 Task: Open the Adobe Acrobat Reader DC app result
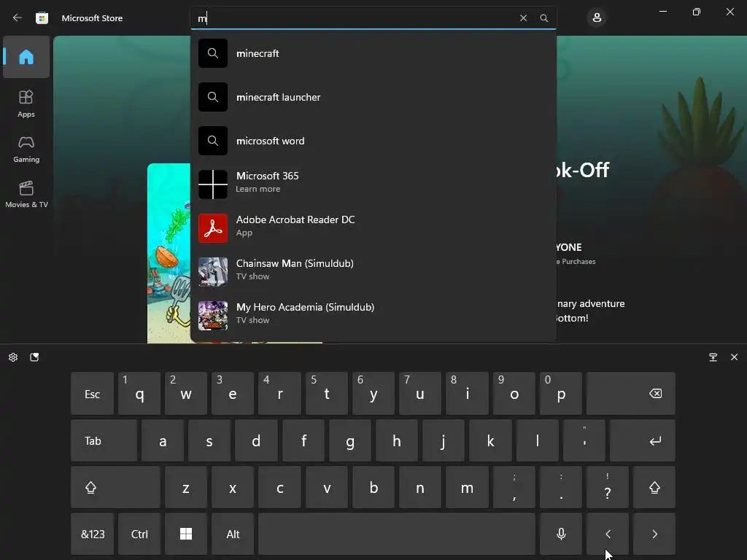coord(373,228)
